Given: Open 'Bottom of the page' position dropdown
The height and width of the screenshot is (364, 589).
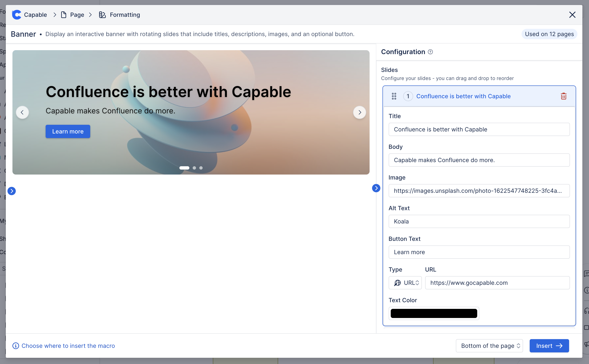Looking at the screenshot, I should (x=489, y=346).
